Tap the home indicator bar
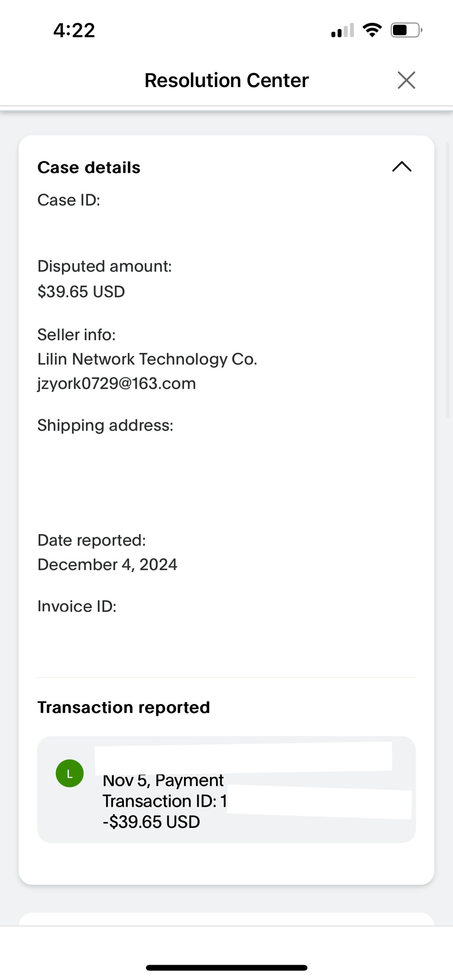The height and width of the screenshot is (980, 453). pyautogui.click(x=226, y=968)
